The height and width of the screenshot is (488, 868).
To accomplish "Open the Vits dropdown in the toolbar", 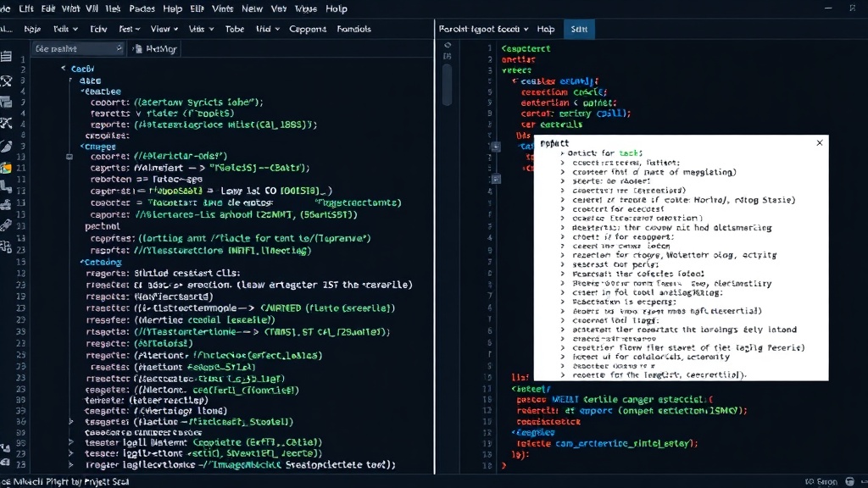I will 202,29.
